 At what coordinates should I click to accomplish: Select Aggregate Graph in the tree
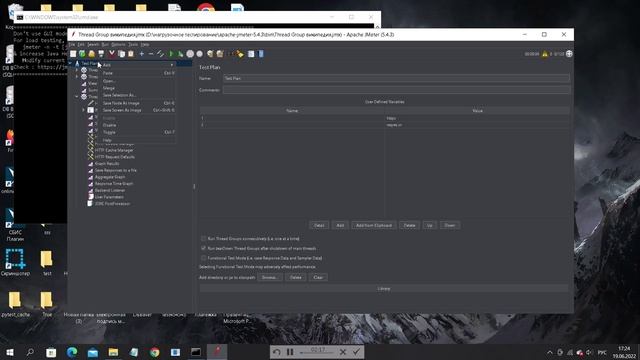click(x=110, y=177)
